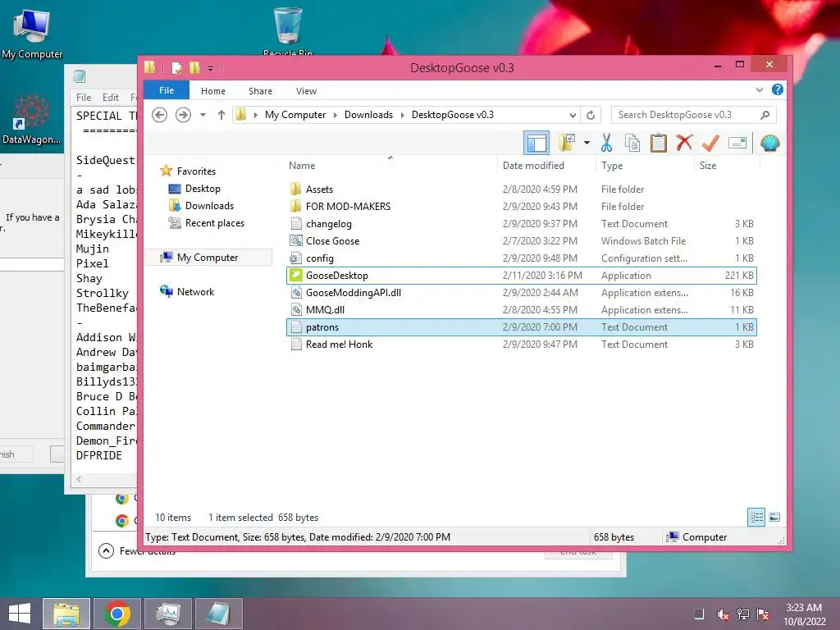The height and width of the screenshot is (630, 840).
Task: Select My Computer in navigation pane
Action: tap(208, 257)
